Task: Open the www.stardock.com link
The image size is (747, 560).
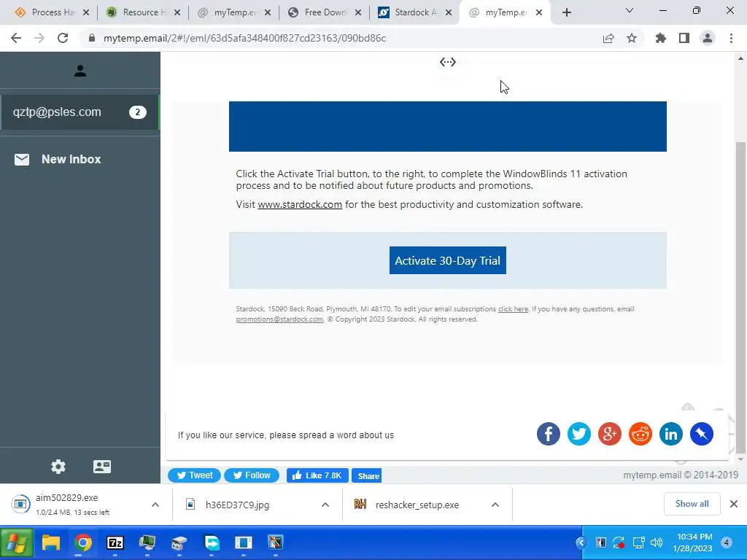Action: [x=300, y=205]
